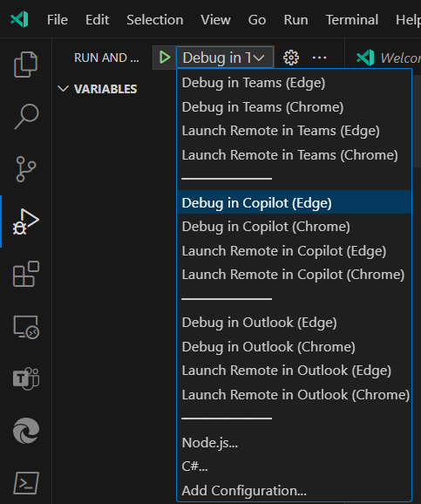Click Add Configuration... in the dropdown

coord(294,491)
